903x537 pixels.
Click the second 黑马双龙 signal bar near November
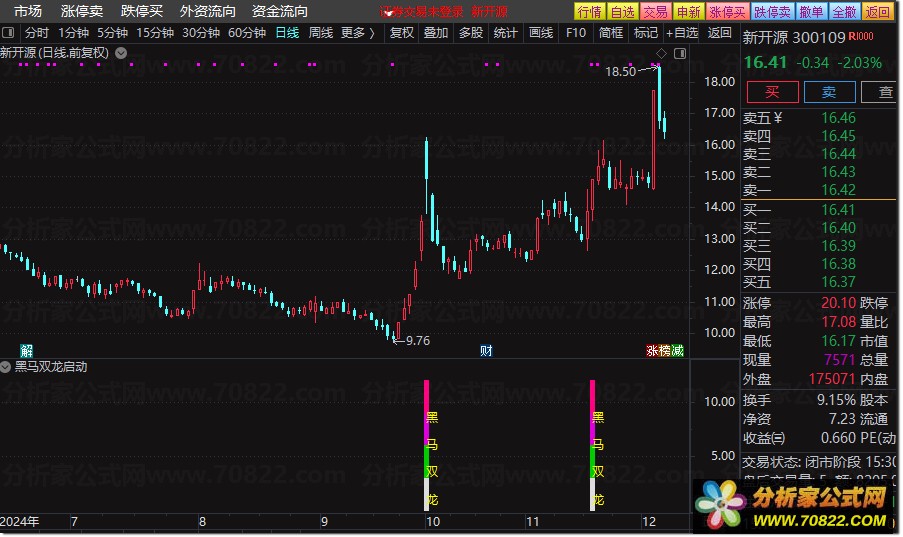coord(593,445)
